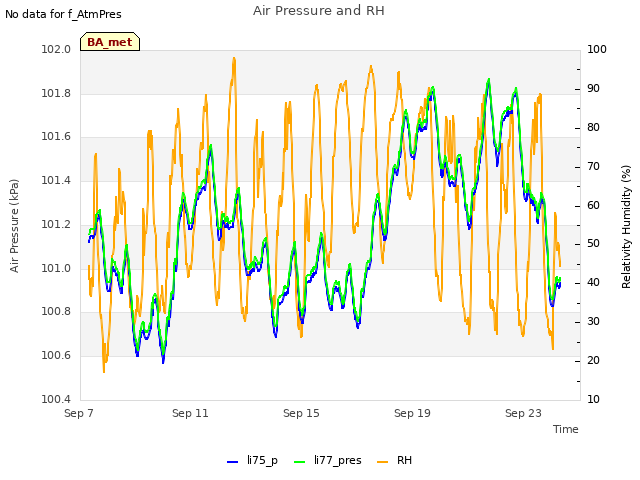The width and height of the screenshot is (640, 480).
Task: Click the 101.0 pressure axis value
Action: tap(56, 268)
